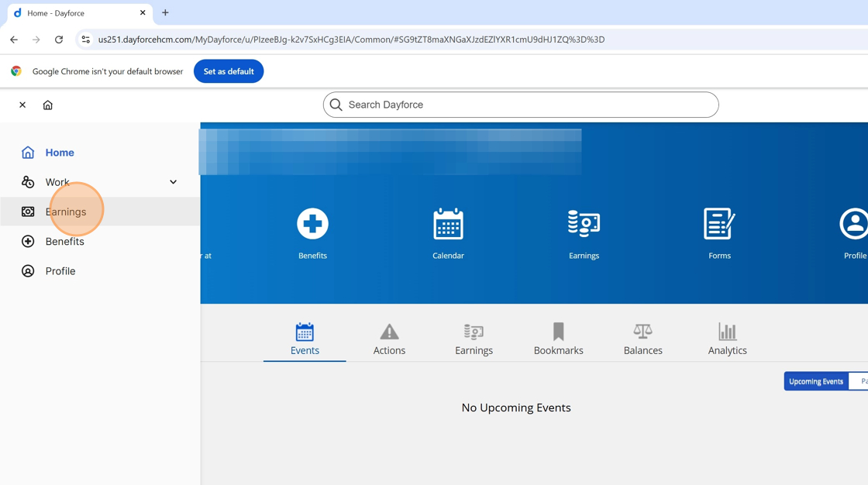Click the Work icon in sidebar
Viewport: 868px width, 485px height.
[28, 182]
